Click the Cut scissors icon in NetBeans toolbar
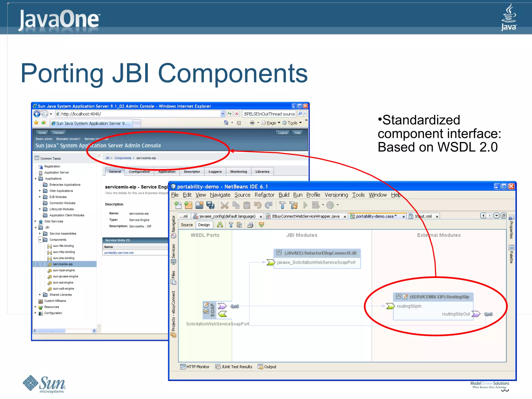Screen dimensions: 532x399 [x=225, y=205]
